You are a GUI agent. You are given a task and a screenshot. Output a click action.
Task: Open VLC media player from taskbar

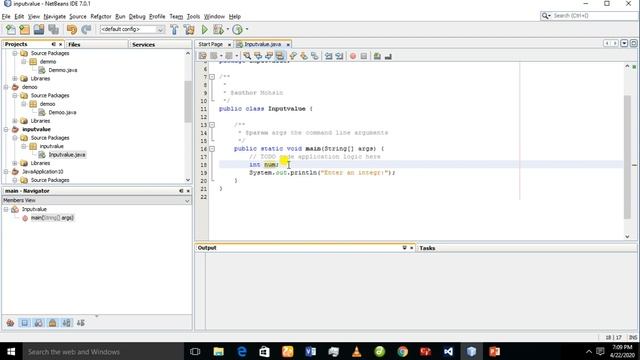[x=356, y=351]
